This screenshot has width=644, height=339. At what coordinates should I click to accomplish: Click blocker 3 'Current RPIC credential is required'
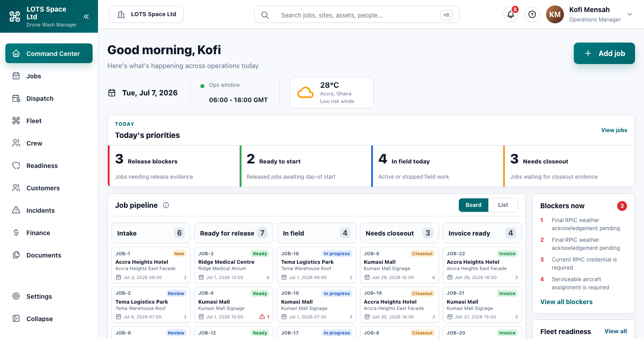point(583,264)
